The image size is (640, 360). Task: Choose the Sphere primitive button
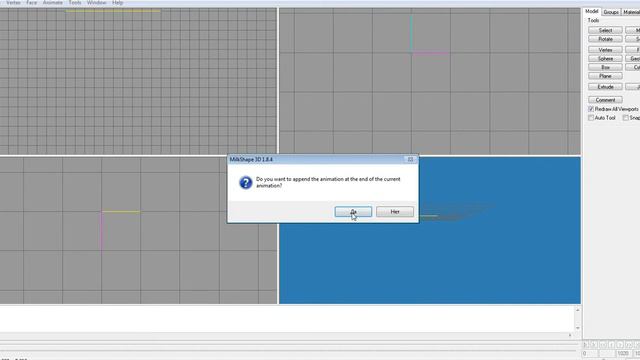pos(605,59)
